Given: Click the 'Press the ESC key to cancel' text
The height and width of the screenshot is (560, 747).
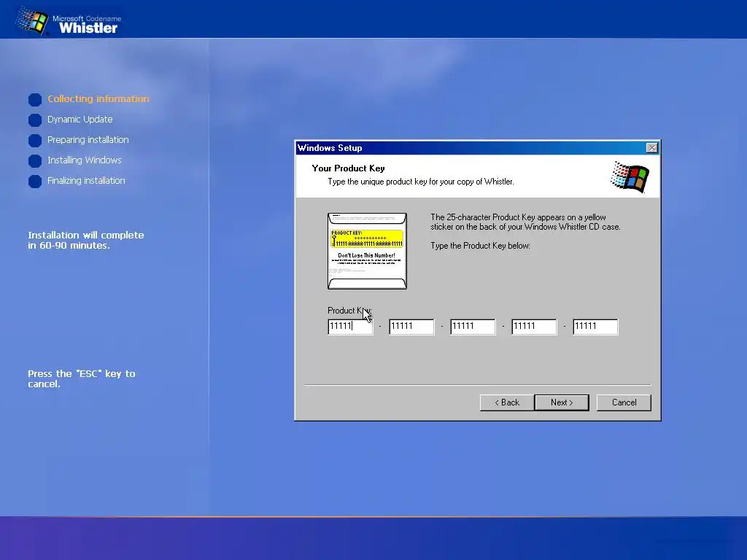Looking at the screenshot, I should [82, 378].
